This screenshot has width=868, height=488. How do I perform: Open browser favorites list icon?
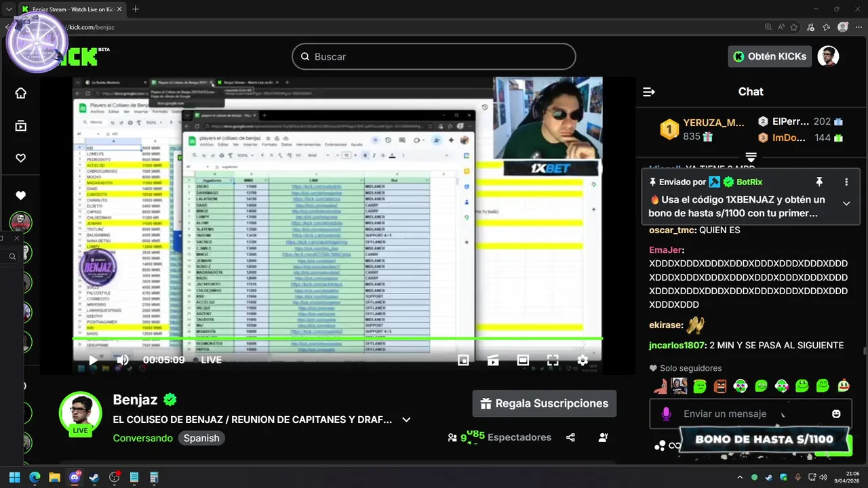point(826,27)
